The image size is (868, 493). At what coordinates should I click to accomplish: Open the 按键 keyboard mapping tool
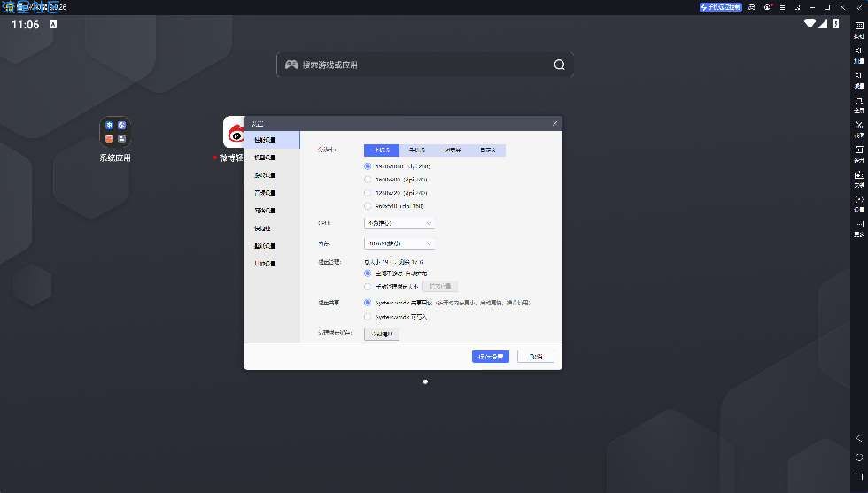pyautogui.click(x=858, y=32)
